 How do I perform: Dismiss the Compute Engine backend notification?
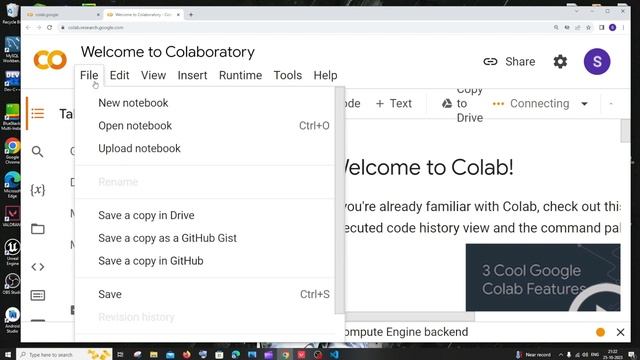pos(620,332)
